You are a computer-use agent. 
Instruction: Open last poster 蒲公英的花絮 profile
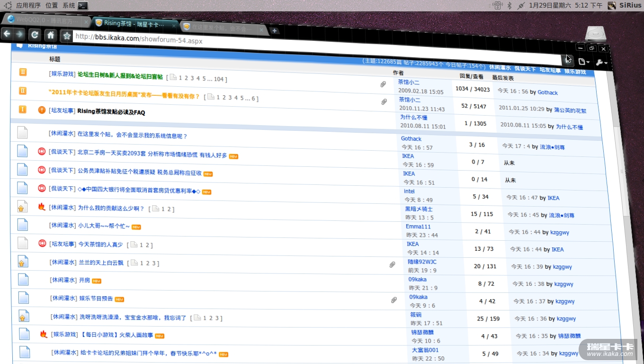pos(570,110)
